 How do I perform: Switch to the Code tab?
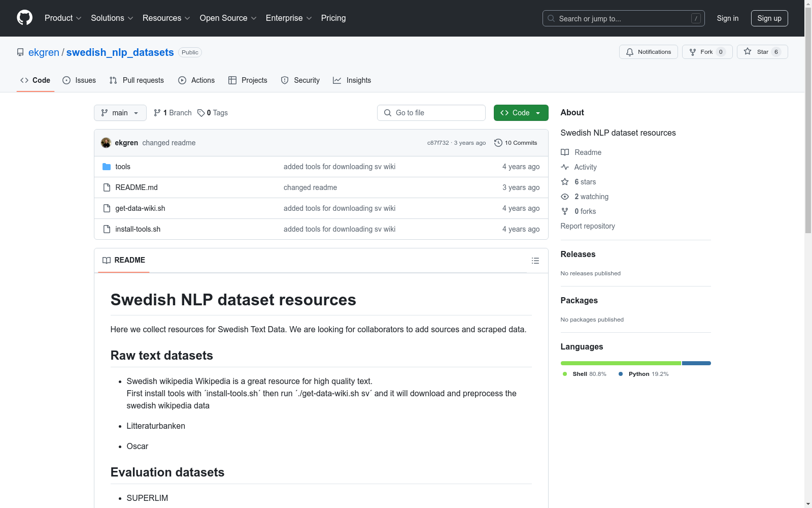[36, 80]
